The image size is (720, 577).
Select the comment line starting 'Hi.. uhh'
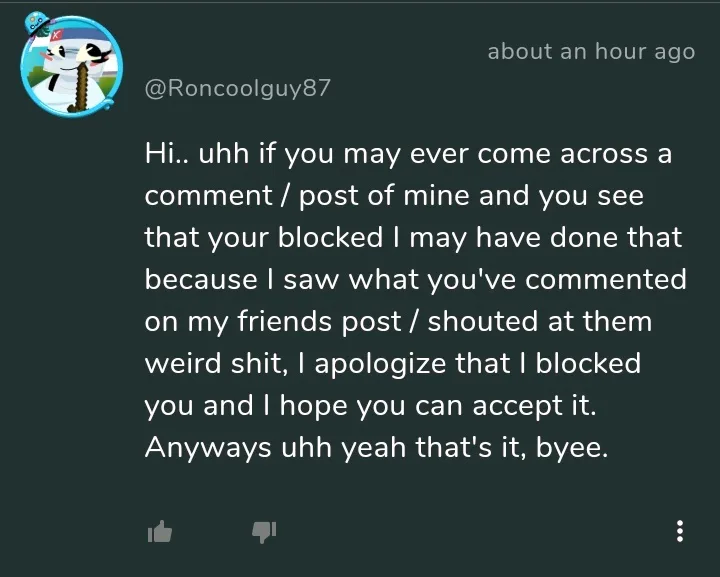coord(408,154)
